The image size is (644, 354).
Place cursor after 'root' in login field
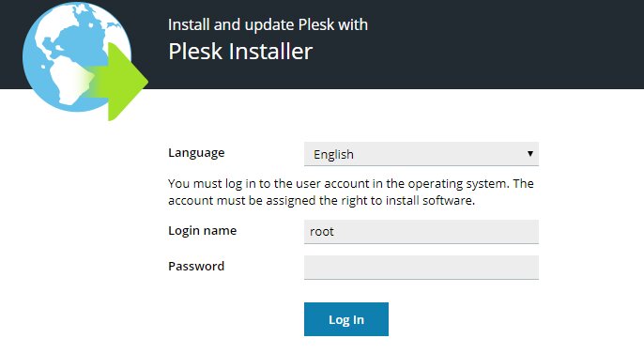(335, 232)
